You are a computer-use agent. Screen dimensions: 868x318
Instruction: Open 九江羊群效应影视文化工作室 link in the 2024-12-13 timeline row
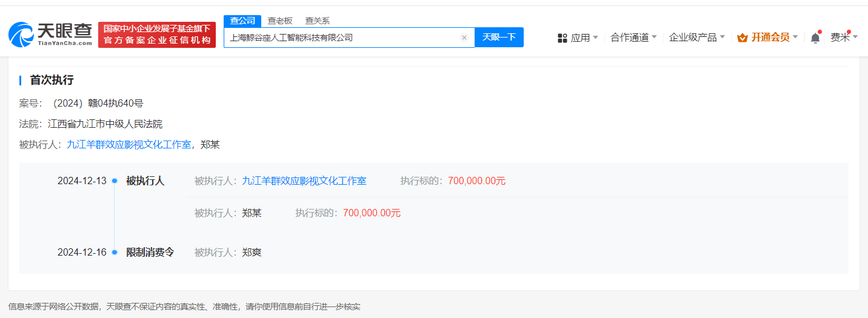[304, 181]
